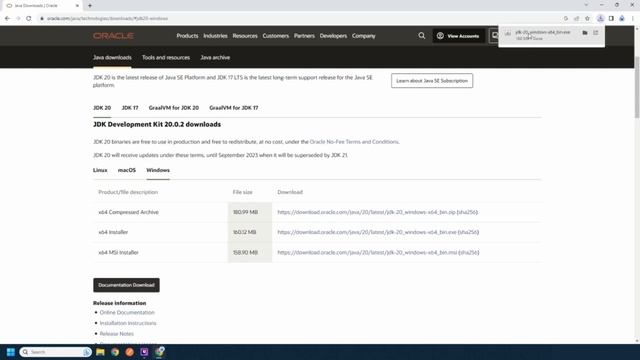Click Documentation Download button
The width and height of the screenshot is (640, 360).
pos(126,285)
